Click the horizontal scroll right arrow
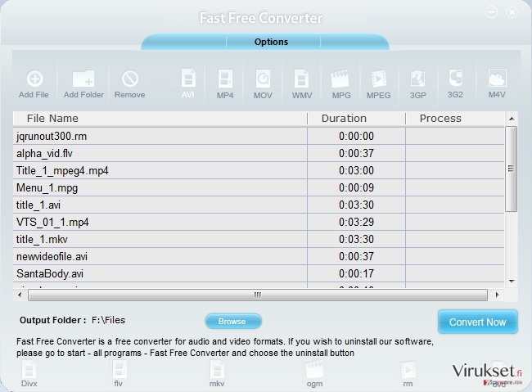The height and width of the screenshot is (392, 532). 497,295
